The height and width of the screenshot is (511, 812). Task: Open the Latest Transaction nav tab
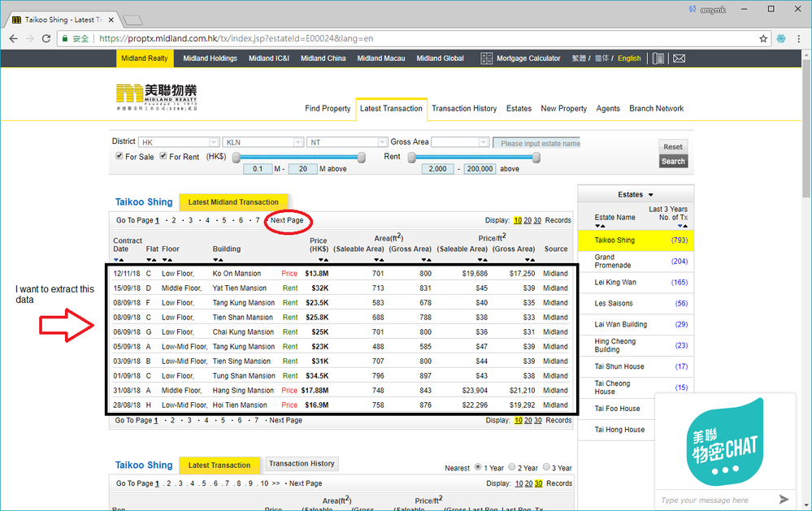tap(391, 109)
